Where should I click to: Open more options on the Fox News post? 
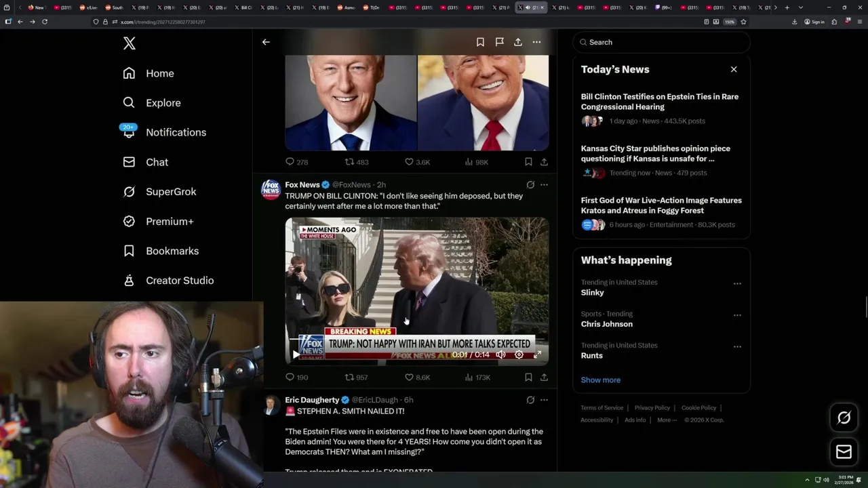tap(544, 184)
